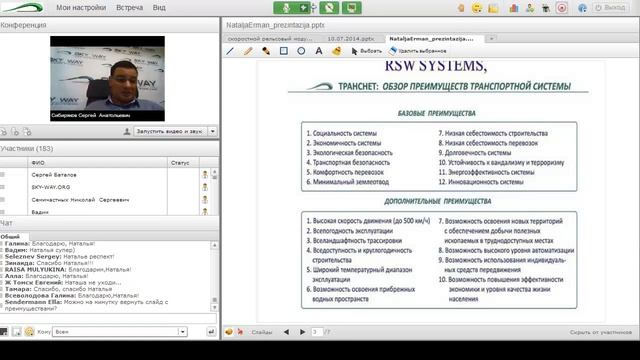Select the marker highlighter tool
640x360 pixels.
[266, 51]
